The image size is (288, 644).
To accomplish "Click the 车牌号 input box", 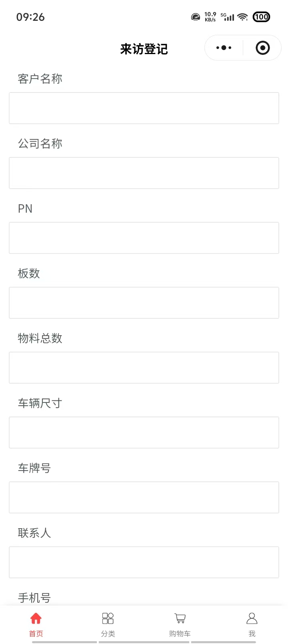I will [144, 497].
